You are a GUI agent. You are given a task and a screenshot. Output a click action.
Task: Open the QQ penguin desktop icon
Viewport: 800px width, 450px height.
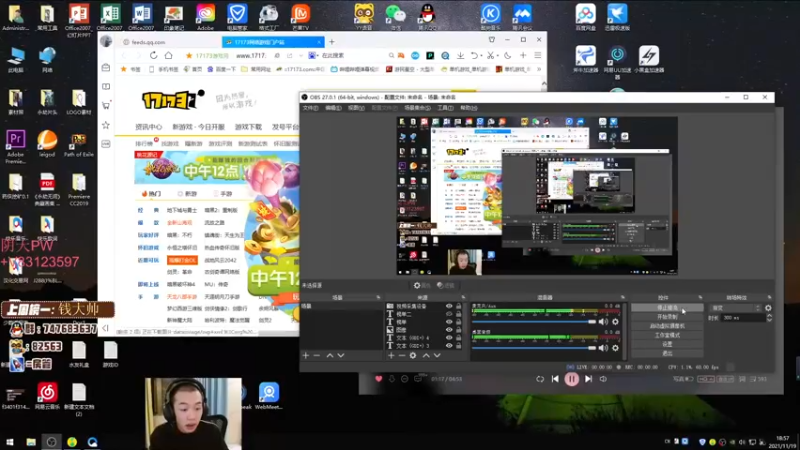(x=427, y=16)
